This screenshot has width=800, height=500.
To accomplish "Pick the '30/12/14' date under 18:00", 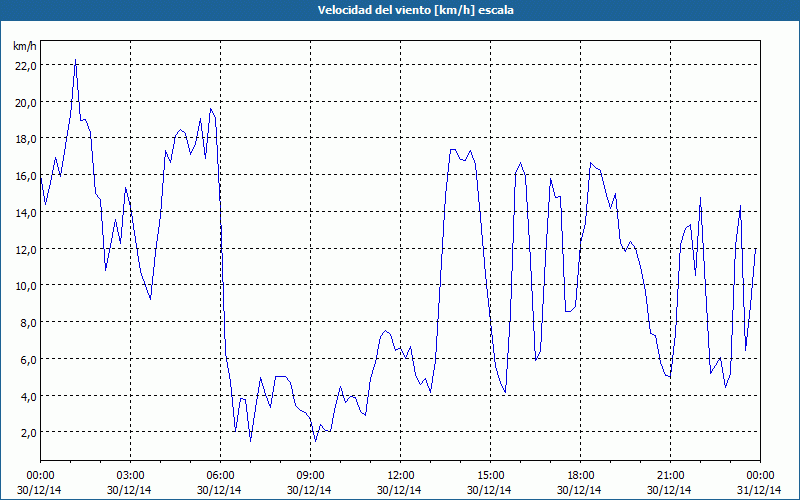I will (x=580, y=490).
